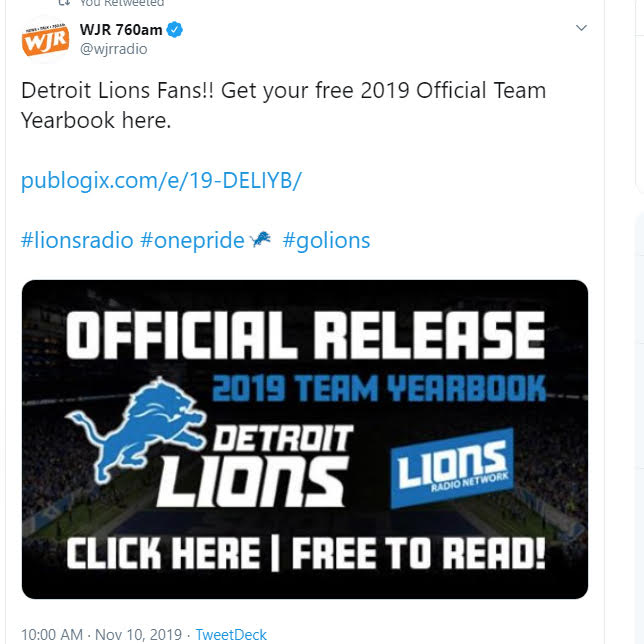Click the You Retweeted label
This screenshot has height=644, width=644.
[x=122, y=3]
